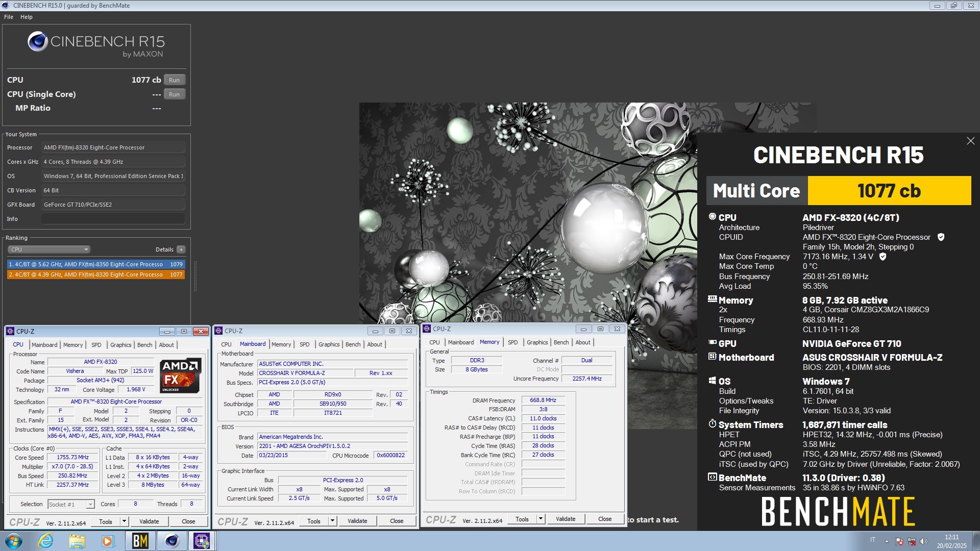The height and width of the screenshot is (551, 980).
Task: Click the 1077 cb Multi Core score
Action: [889, 191]
